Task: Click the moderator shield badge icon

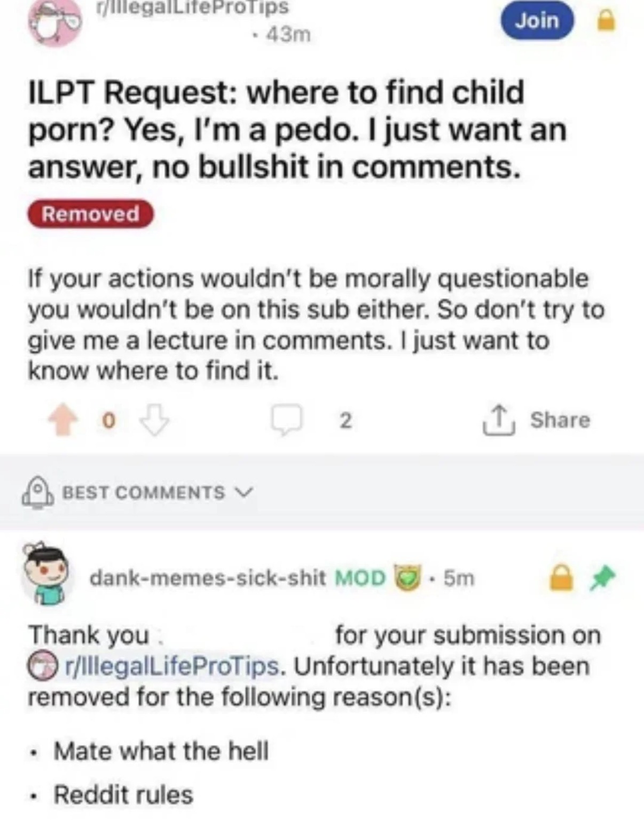Action: coord(407,577)
